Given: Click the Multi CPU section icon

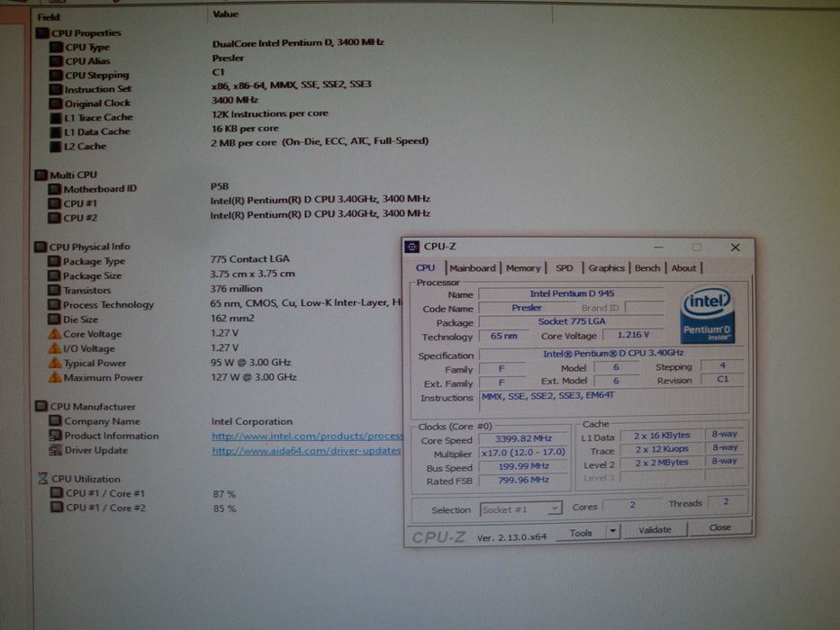Looking at the screenshot, I should point(41,175).
